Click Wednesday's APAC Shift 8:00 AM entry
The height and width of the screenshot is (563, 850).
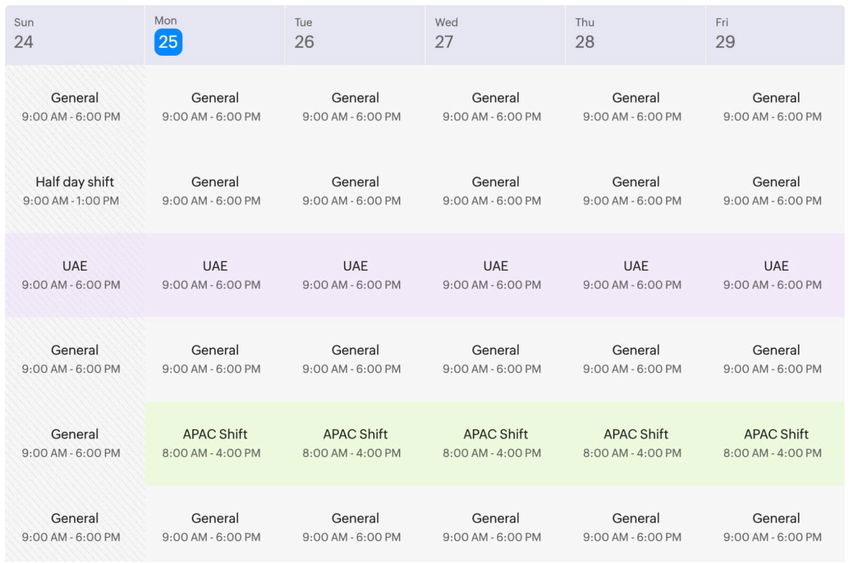495,443
